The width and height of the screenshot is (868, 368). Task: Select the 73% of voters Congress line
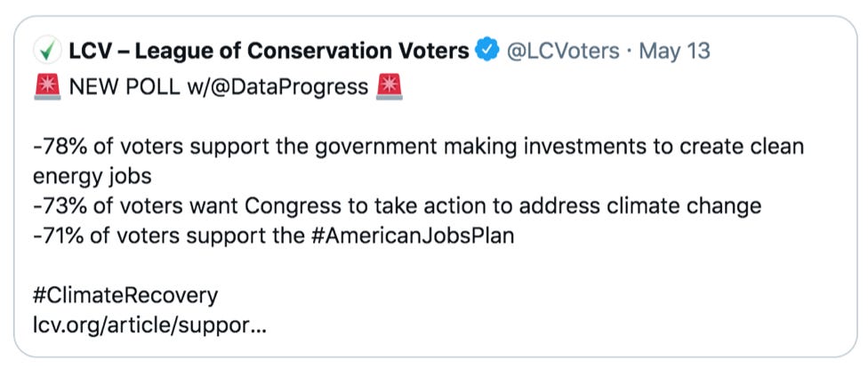398,206
